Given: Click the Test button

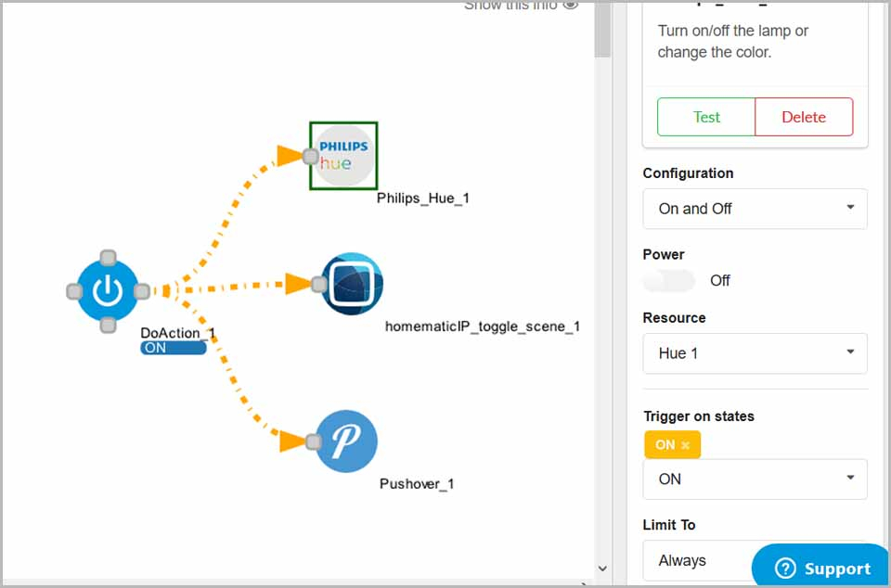Looking at the screenshot, I should pyautogui.click(x=706, y=117).
